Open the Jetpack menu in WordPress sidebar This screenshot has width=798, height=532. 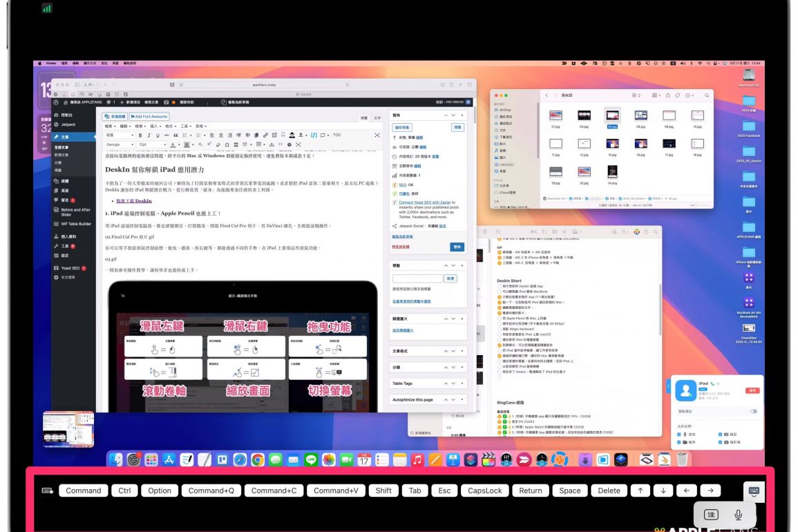[x=68, y=125]
